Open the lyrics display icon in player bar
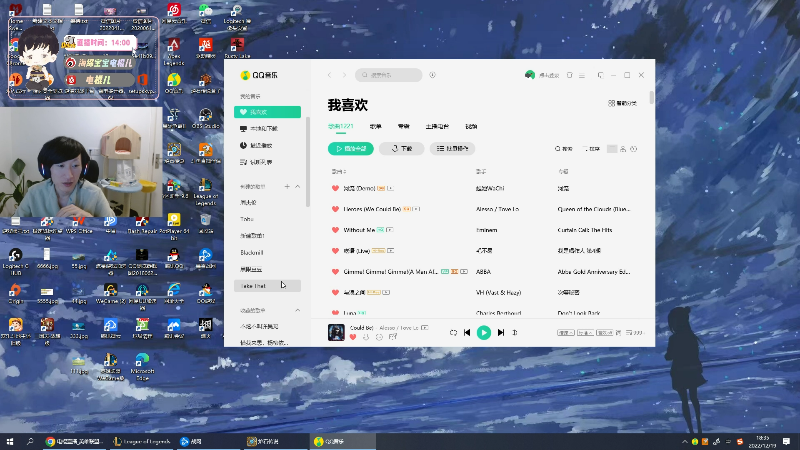Screen dimensions: 800x450 618,333
